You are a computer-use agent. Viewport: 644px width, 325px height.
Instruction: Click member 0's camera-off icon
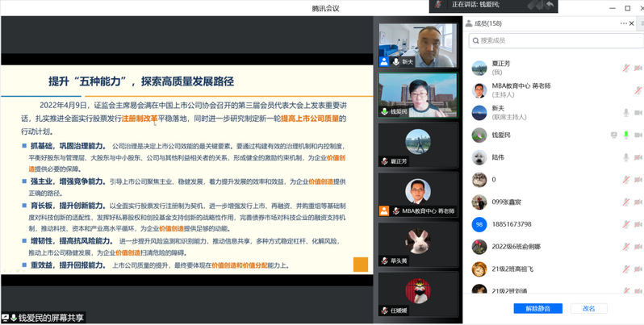[x=638, y=179]
